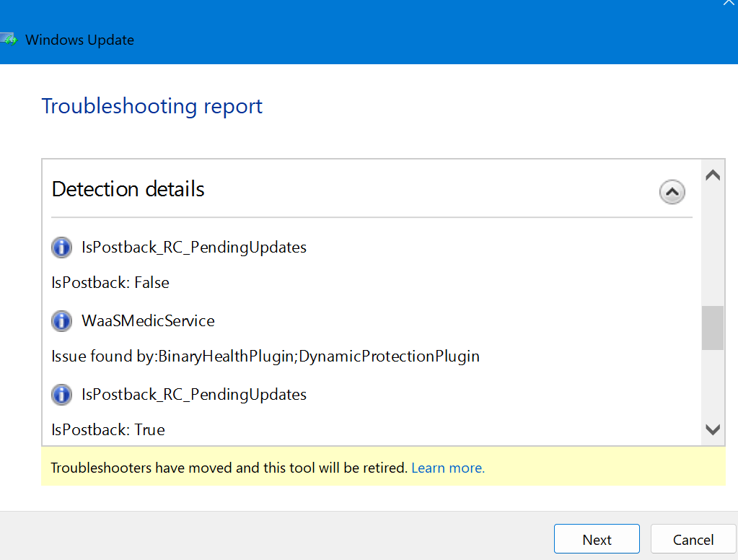Image resolution: width=738 pixels, height=560 pixels.
Task: Click the 'Troubleshooters have moved' notice text
Action: [229, 468]
